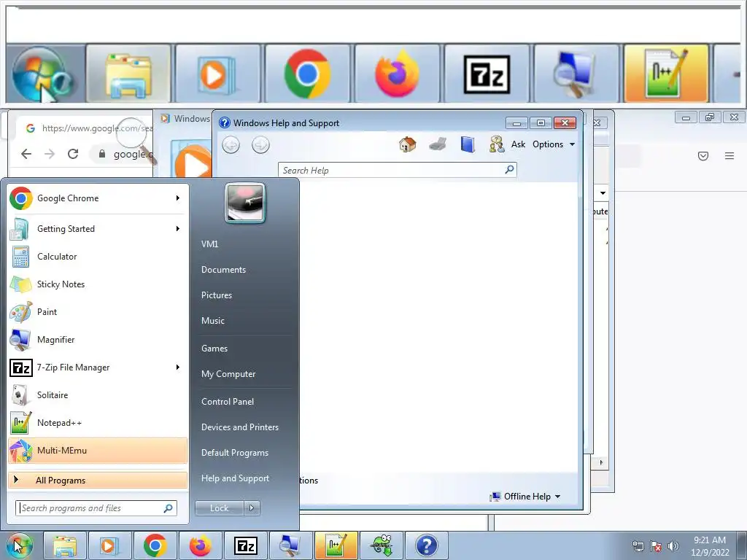Open Firefox hamburger menu
This screenshot has width=747, height=560.
pyautogui.click(x=729, y=156)
